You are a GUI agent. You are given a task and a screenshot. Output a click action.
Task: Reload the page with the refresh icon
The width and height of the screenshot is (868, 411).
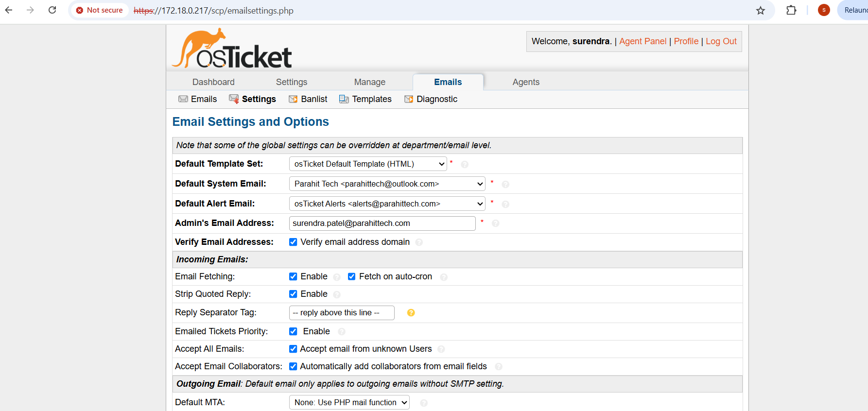coord(52,10)
